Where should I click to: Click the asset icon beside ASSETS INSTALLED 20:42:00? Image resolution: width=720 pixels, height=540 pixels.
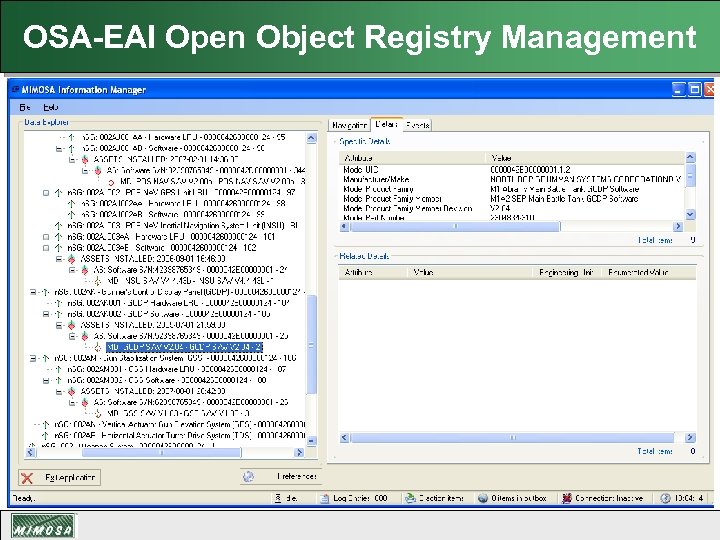coord(72,391)
